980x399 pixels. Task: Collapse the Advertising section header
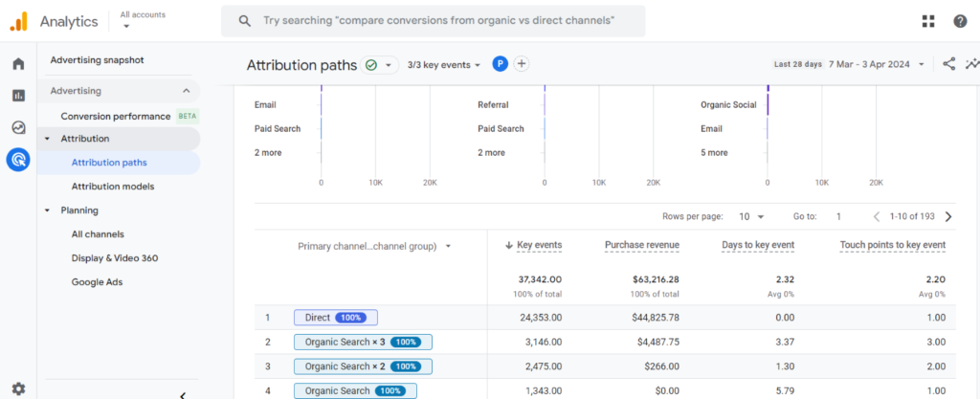(x=185, y=91)
